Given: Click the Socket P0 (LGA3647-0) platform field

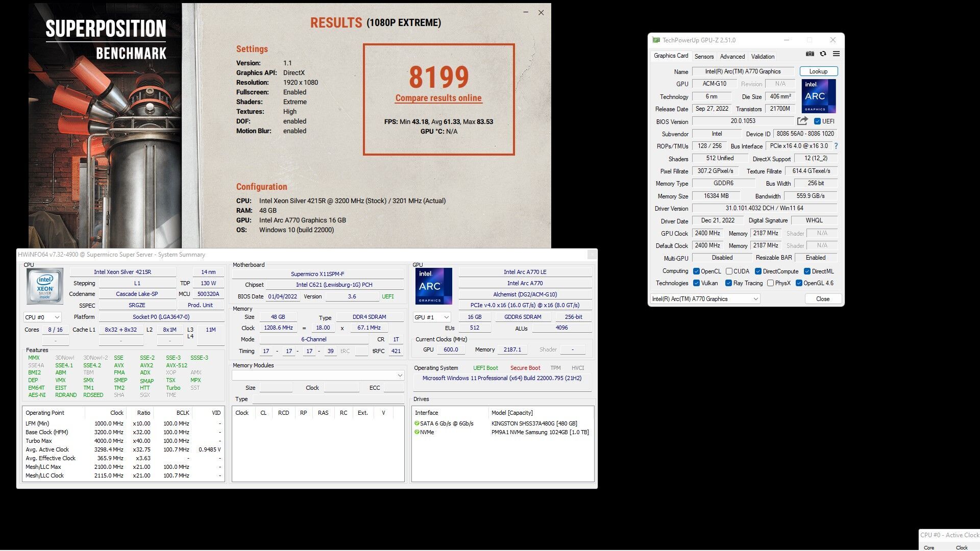Looking at the screenshot, I should coord(161,317).
